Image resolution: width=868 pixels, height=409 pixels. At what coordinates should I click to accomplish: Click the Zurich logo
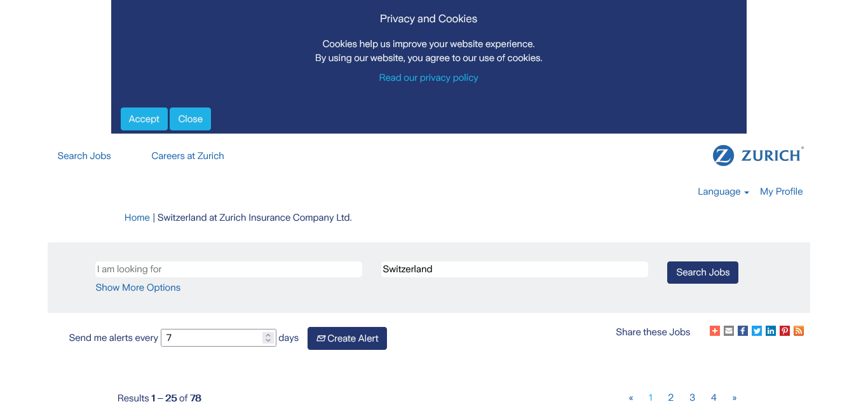click(758, 156)
